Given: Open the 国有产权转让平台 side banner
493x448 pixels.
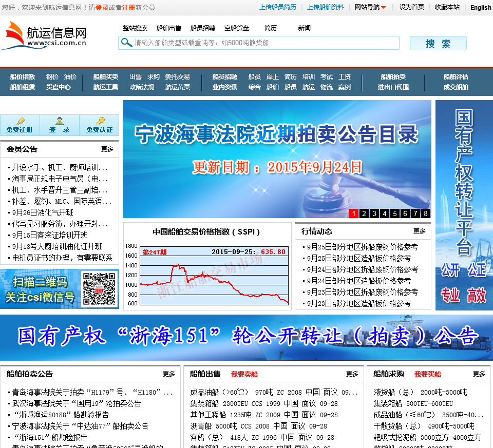Looking at the screenshot, I should (x=464, y=205).
